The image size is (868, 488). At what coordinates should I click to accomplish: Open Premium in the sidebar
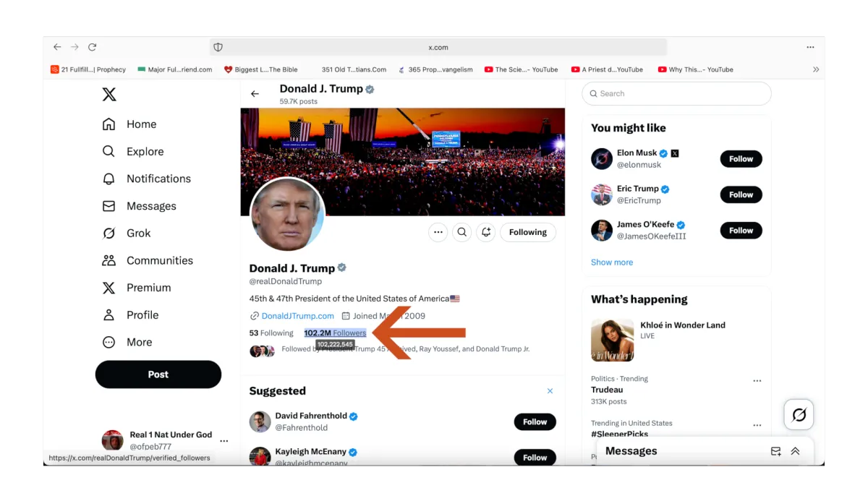(x=136, y=288)
